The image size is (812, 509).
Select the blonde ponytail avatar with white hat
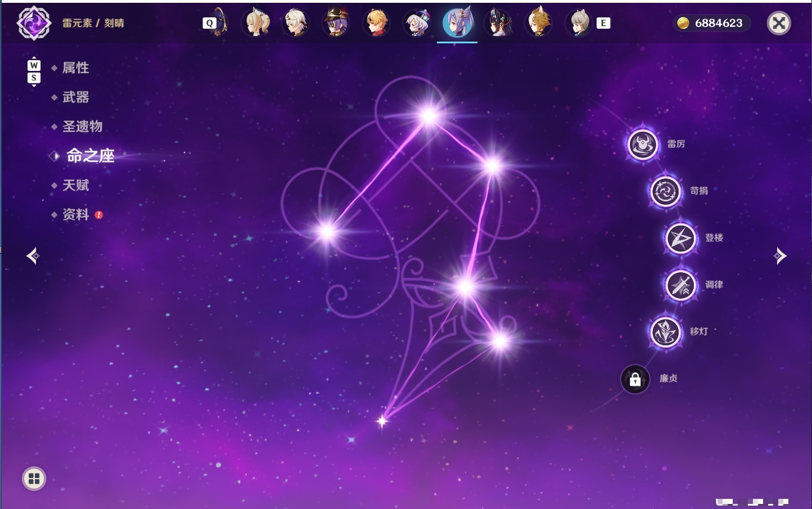[x=256, y=23]
